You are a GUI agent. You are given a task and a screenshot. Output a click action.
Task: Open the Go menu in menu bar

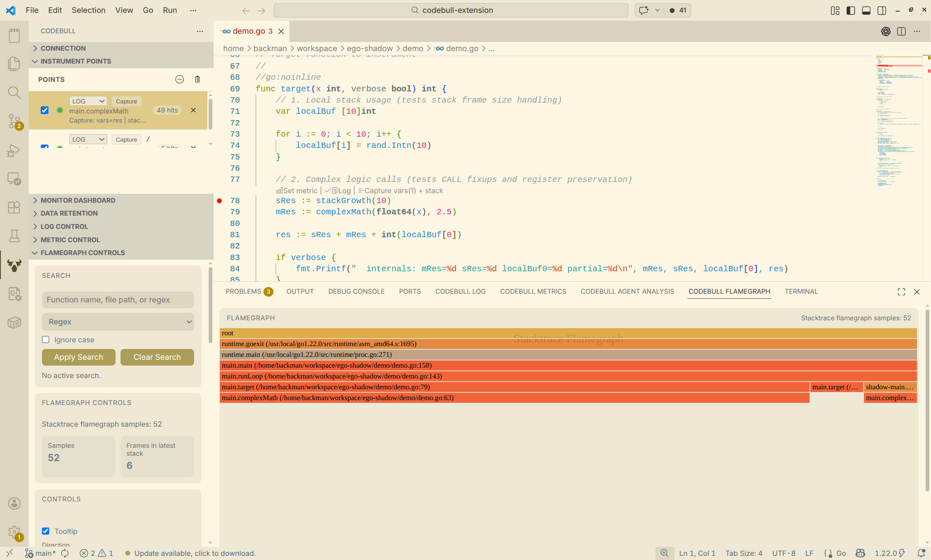(x=148, y=10)
